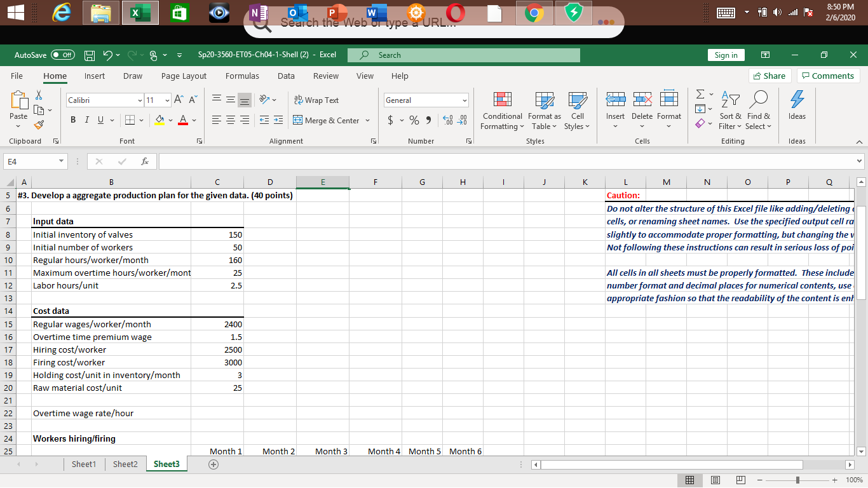Click the Paste clipboard icon
Viewport: 868px width, 488px height.
18,100
